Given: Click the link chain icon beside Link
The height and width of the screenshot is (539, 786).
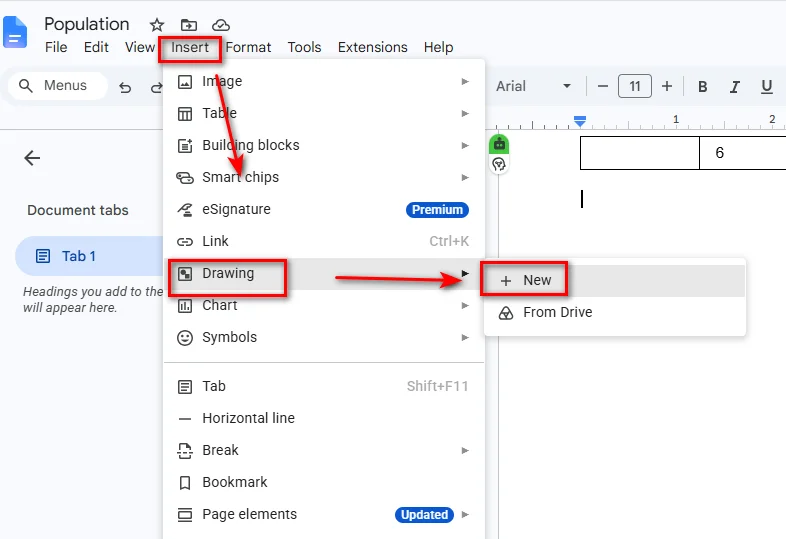Looking at the screenshot, I should coord(185,242).
